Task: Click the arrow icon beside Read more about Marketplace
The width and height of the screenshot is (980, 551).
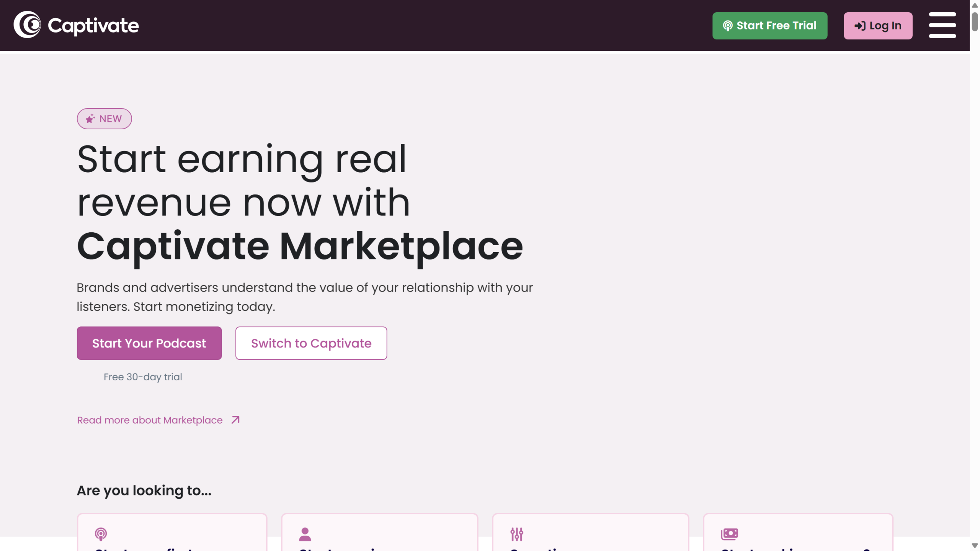Action: tap(235, 420)
